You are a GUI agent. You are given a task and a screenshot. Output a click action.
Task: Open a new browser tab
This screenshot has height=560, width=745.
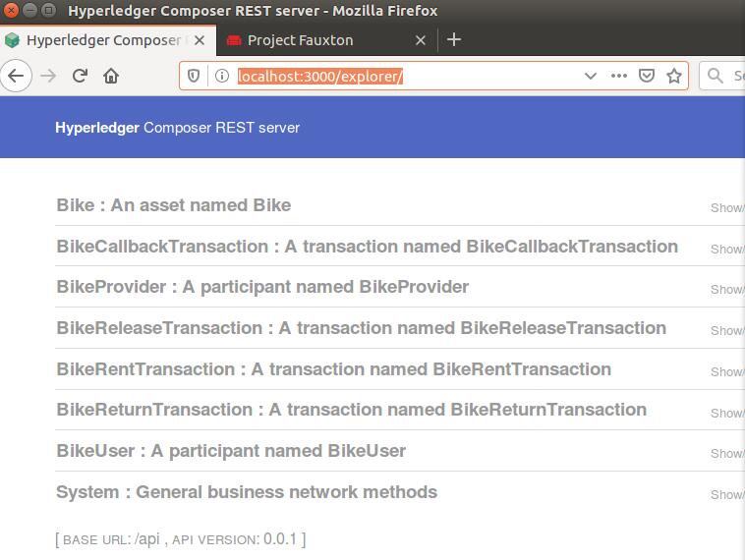tap(454, 39)
